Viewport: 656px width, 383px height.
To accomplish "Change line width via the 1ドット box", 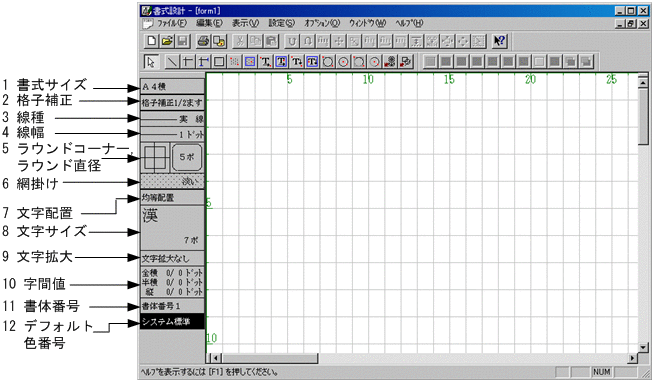I will point(172,134).
